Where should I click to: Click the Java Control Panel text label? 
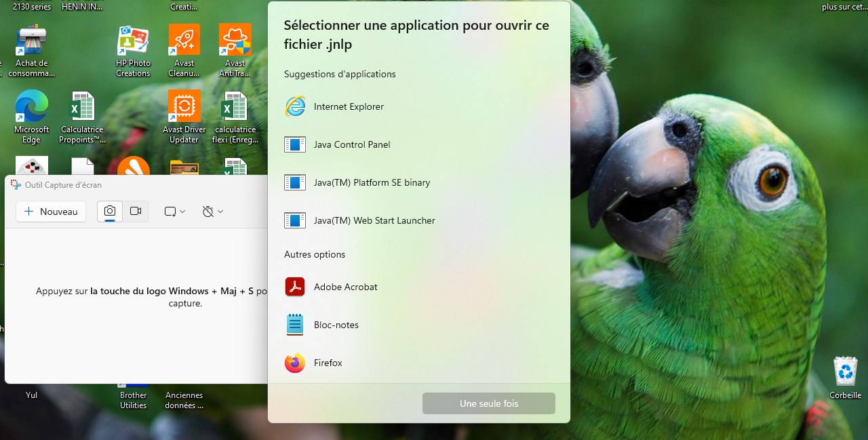[352, 144]
